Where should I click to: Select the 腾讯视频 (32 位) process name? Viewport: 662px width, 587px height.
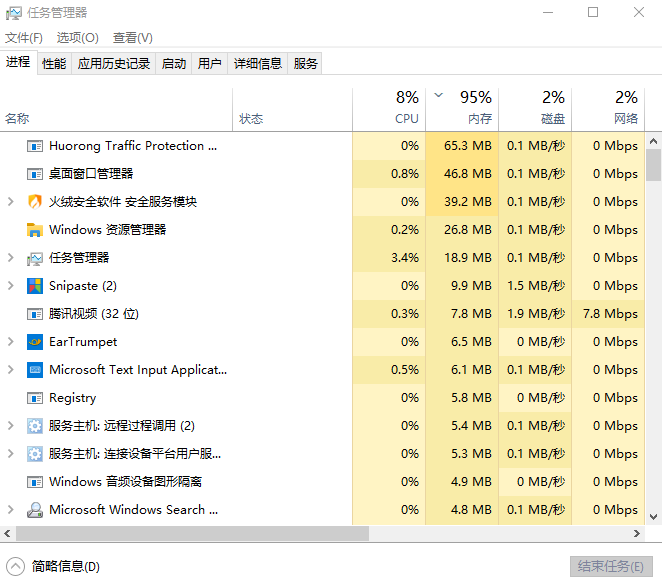[94, 314]
